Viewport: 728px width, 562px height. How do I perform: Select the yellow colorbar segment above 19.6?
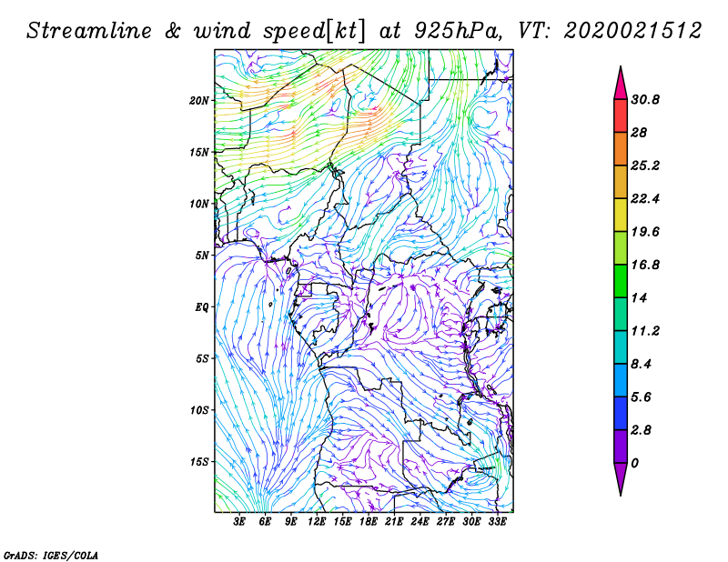pyautogui.click(x=621, y=215)
